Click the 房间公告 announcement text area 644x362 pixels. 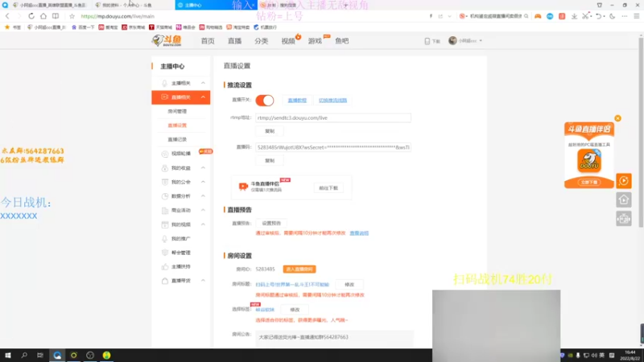click(334, 339)
